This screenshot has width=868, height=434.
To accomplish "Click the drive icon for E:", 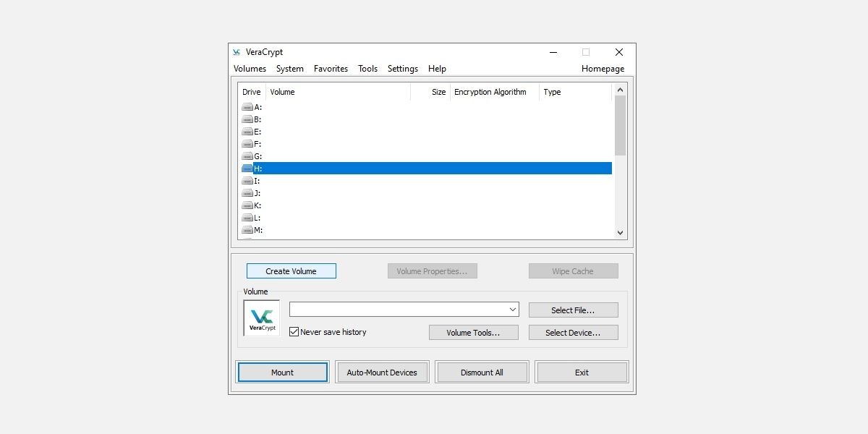I will point(247,132).
